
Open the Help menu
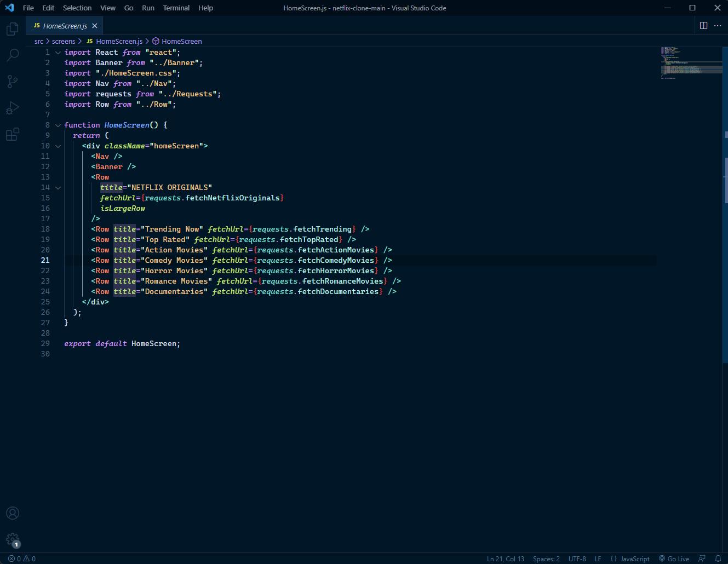pyautogui.click(x=205, y=8)
